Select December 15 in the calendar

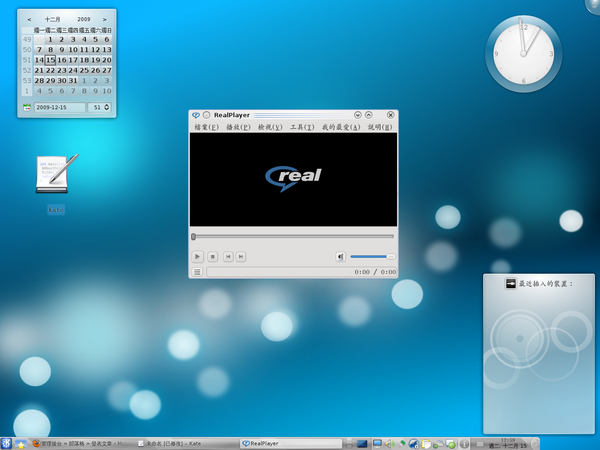pyautogui.click(x=51, y=60)
